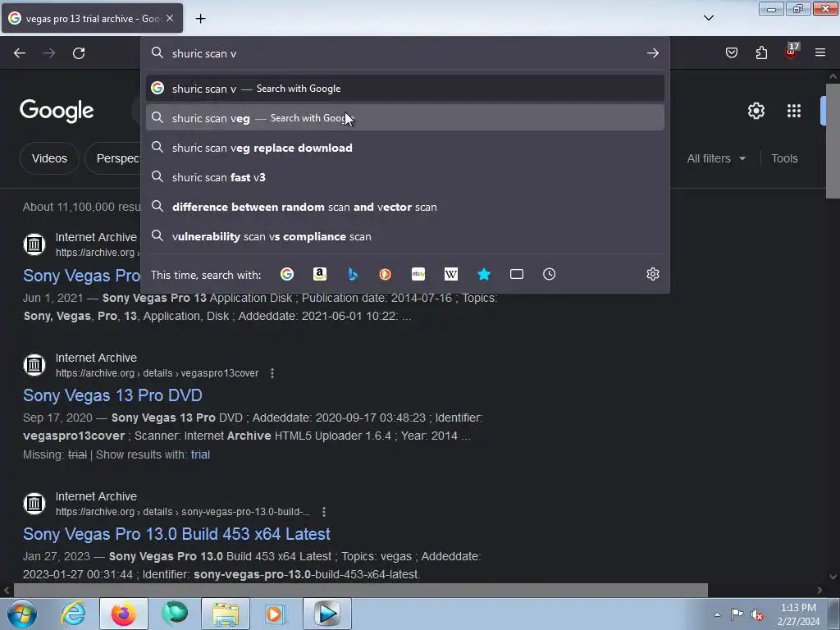The width and height of the screenshot is (840, 630).
Task: Open the Action Center flag icon
Action: 737,614
